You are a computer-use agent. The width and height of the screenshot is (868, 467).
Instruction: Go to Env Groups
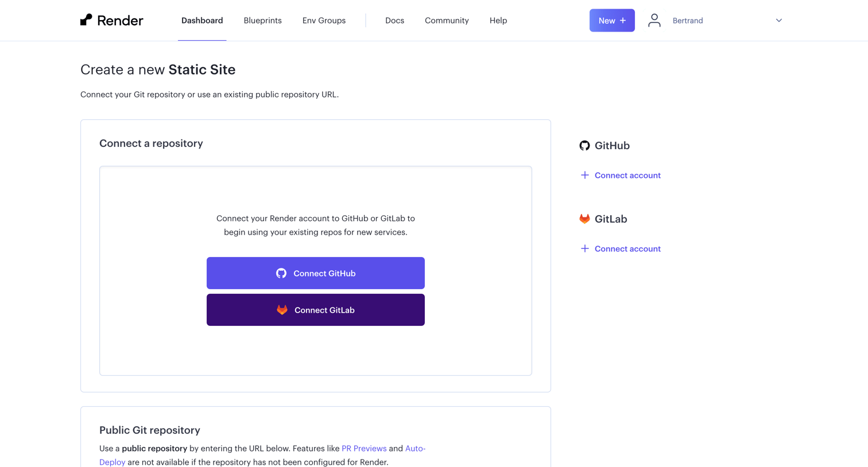pyautogui.click(x=324, y=21)
